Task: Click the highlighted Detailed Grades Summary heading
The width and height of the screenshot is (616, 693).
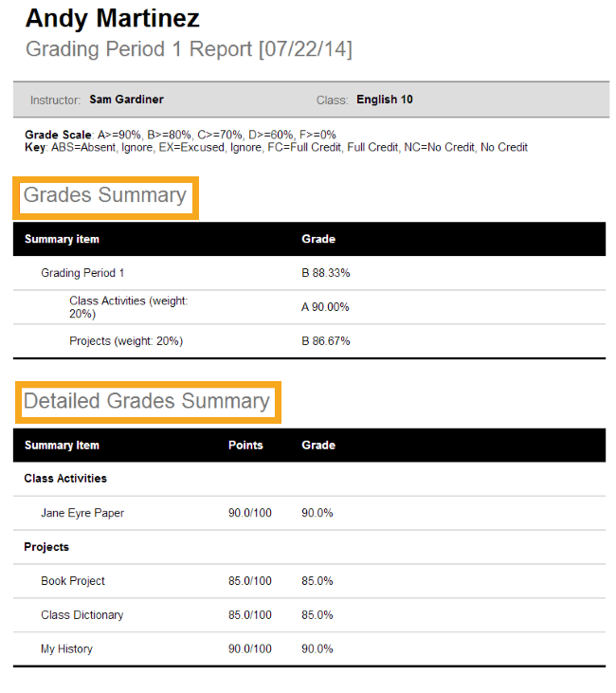Action: point(148,402)
